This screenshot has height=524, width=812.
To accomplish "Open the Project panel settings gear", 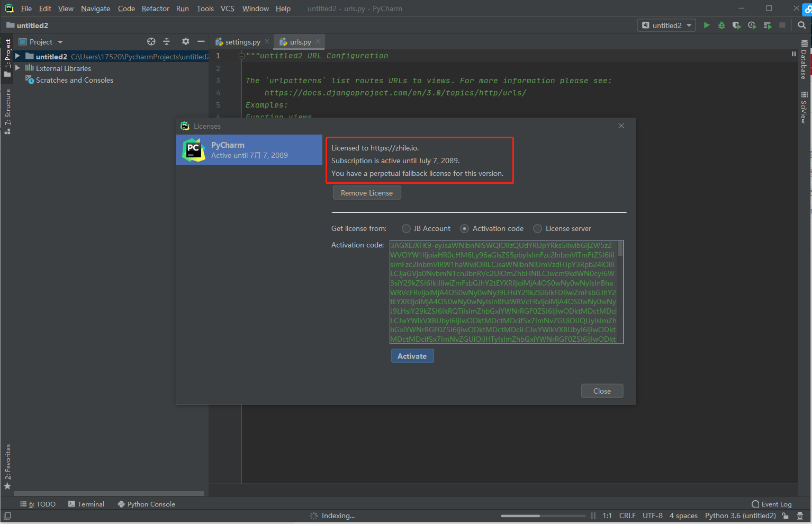I will (x=185, y=41).
